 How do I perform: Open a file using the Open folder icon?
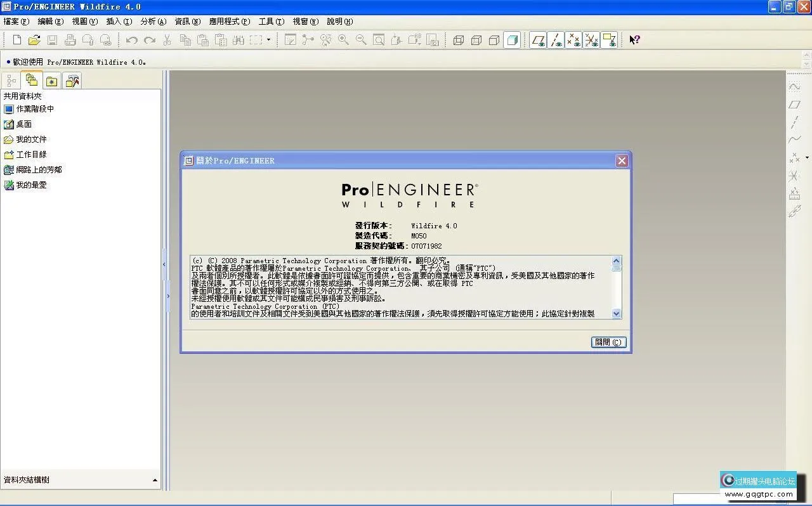click(x=36, y=39)
